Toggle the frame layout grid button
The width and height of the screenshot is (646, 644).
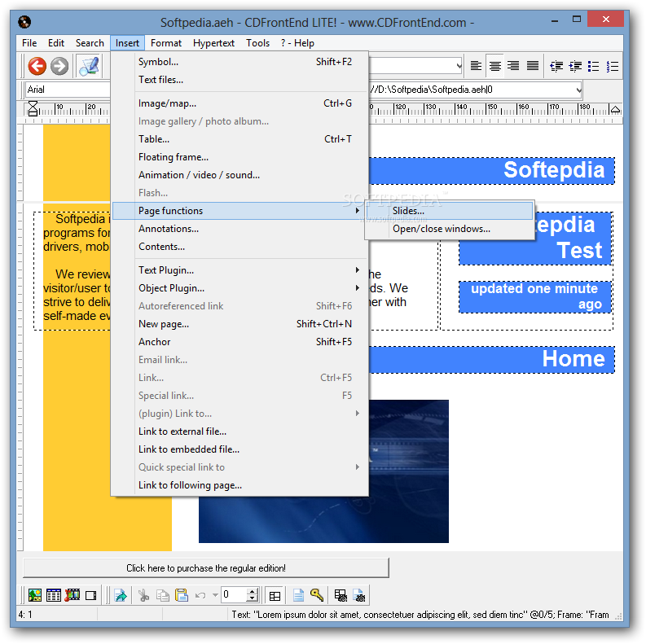pyautogui.click(x=275, y=595)
